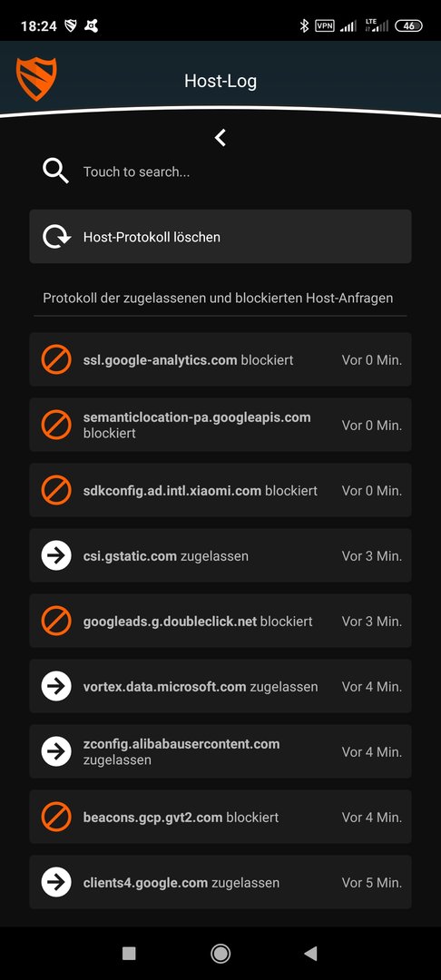
Task: Tap the Android back triangle button
Action: coord(310,953)
